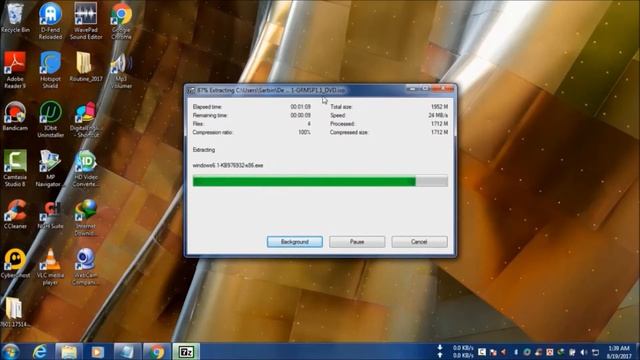The width and height of the screenshot is (640, 360).
Task: Open VLC media player desktop shortcut
Action: pos(51,266)
